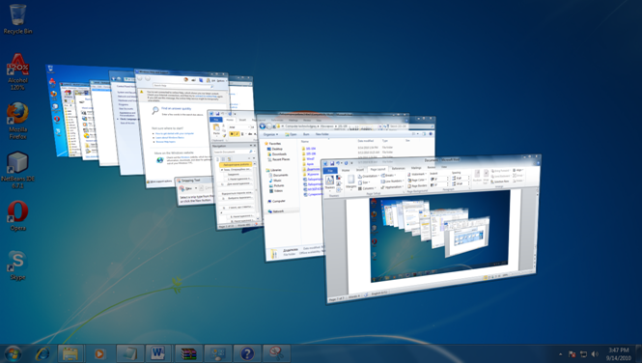Click Search Help field in Help and Support window
The height and width of the screenshot is (364, 643).
coord(182,86)
